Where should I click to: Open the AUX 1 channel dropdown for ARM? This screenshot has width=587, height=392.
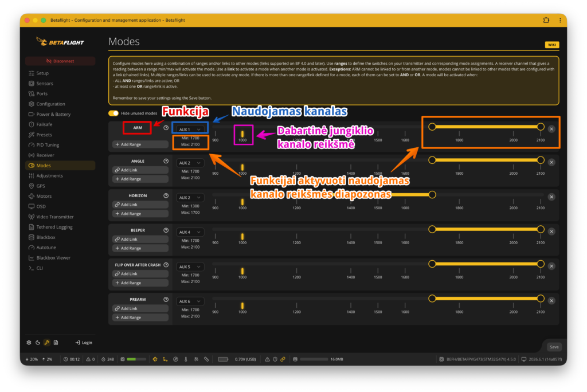(190, 129)
